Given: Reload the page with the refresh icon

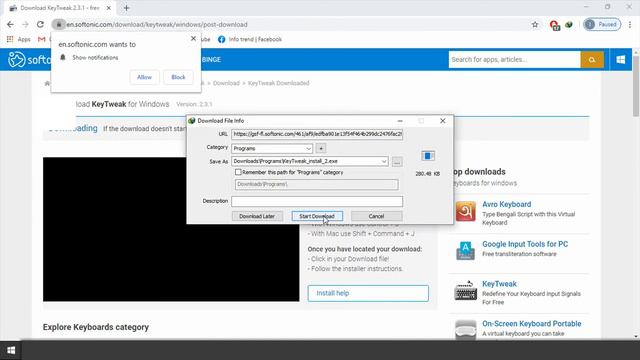Looking at the screenshot, I should tap(40, 24).
